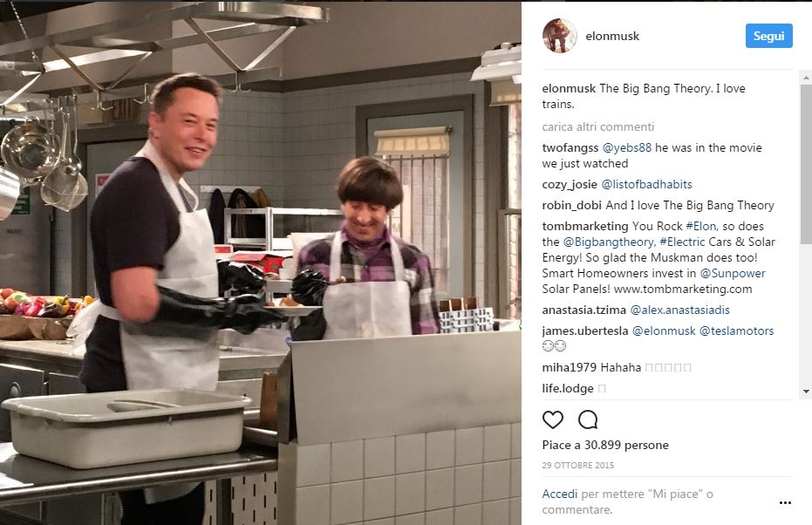Image resolution: width=812 pixels, height=525 pixels.
Task: Follow the account with Segui button
Action: click(x=768, y=36)
